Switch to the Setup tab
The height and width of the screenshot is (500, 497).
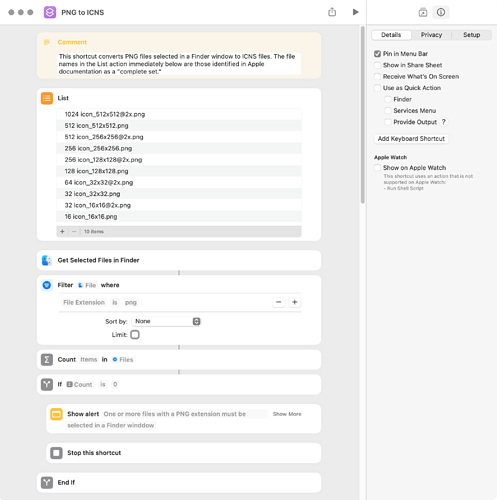472,35
